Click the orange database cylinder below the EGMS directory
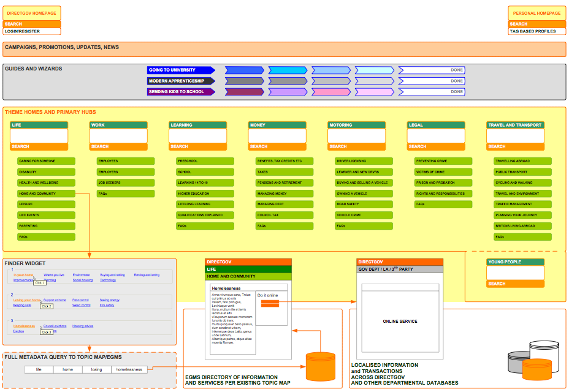Viewport: 569px width, 392px height. [x=319, y=366]
